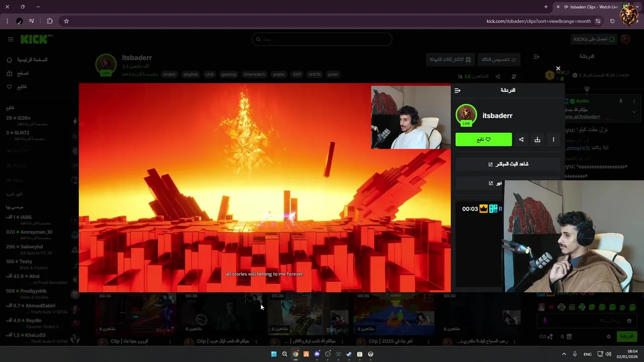This screenshot has width=644, height=362.
Task: Open three-dot options on the BotRix pinned message
Action: point(634,101)
